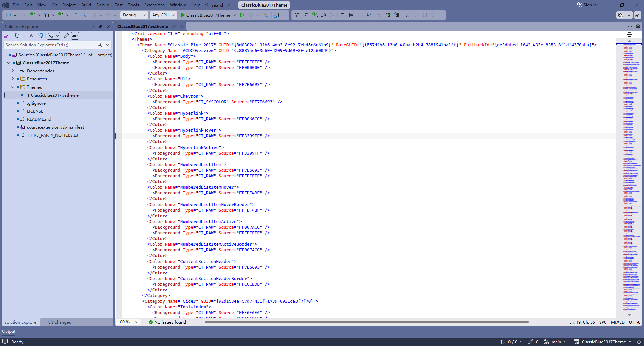Save the current file with the disk icon
Image resolution: width=644 pixels, height=346 pixels.
pyautogui.click(x=75, y=15)
